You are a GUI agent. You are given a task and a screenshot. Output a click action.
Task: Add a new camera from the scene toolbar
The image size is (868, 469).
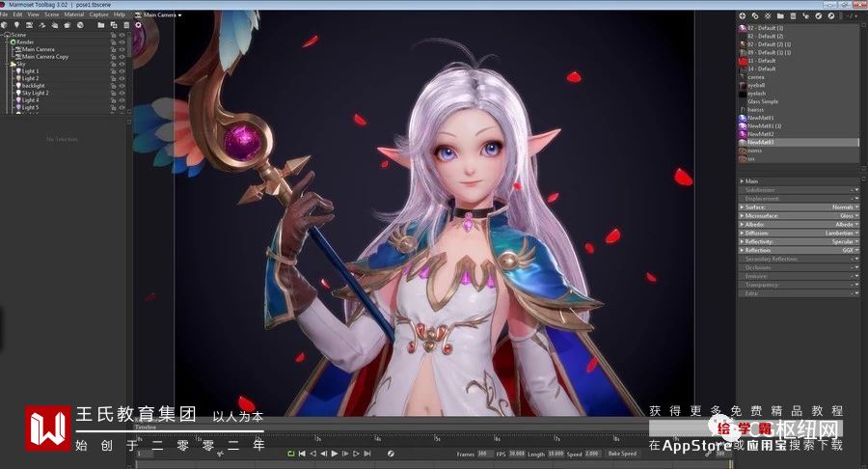click(29, 25)
